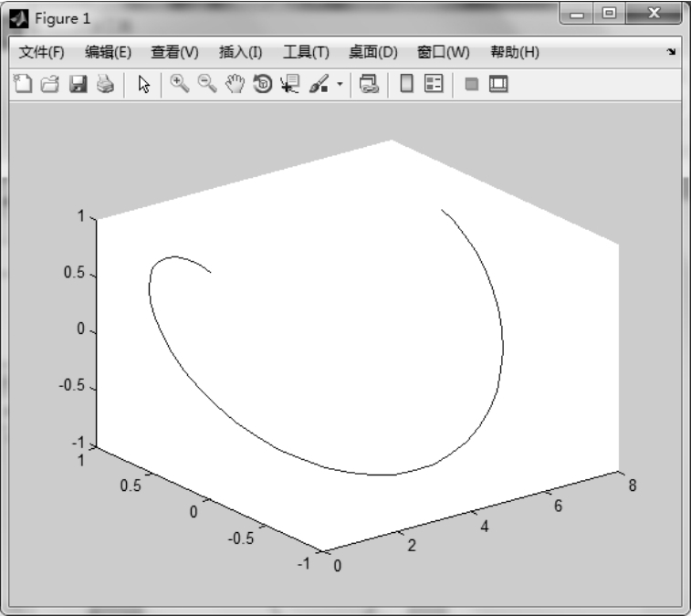
Task: Save the figure with the floppy disk icon
Action: 79,85
